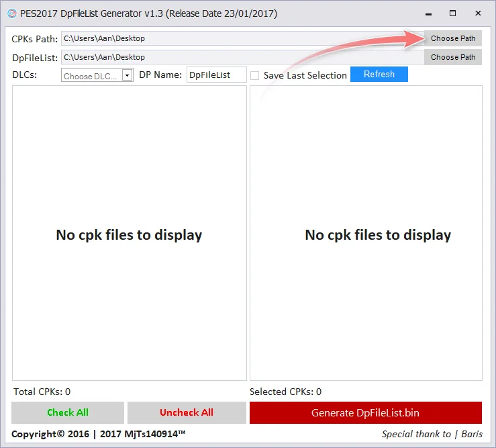Click the DpFileList path text field
The image size is (496, 448).
(x=242, y=57)
